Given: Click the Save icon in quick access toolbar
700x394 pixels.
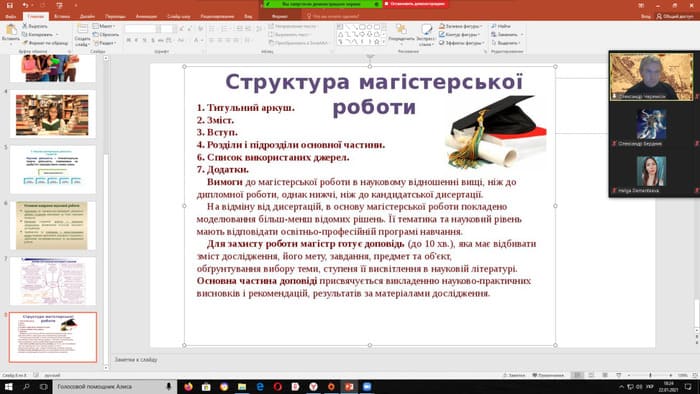Looking at the screenshot, I should tap(10, 5).
